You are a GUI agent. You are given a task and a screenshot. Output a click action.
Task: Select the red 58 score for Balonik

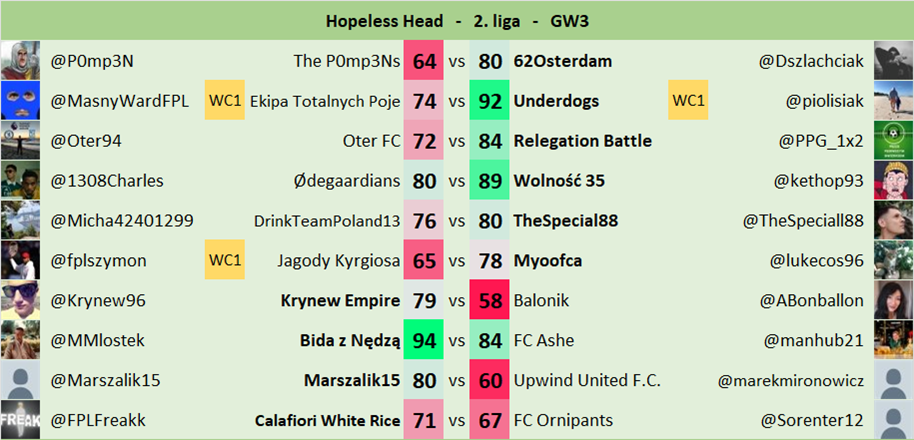point(490,300)
